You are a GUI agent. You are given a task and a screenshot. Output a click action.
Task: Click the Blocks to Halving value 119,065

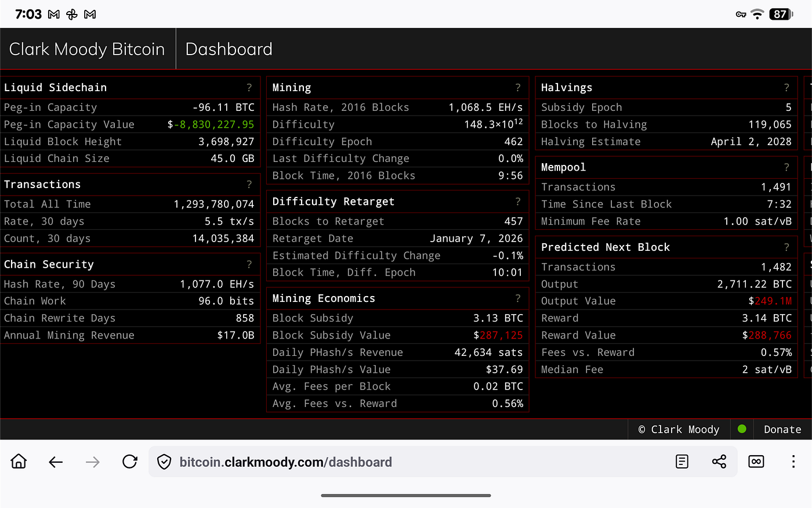pyautogui.click(x=770, y=125)
